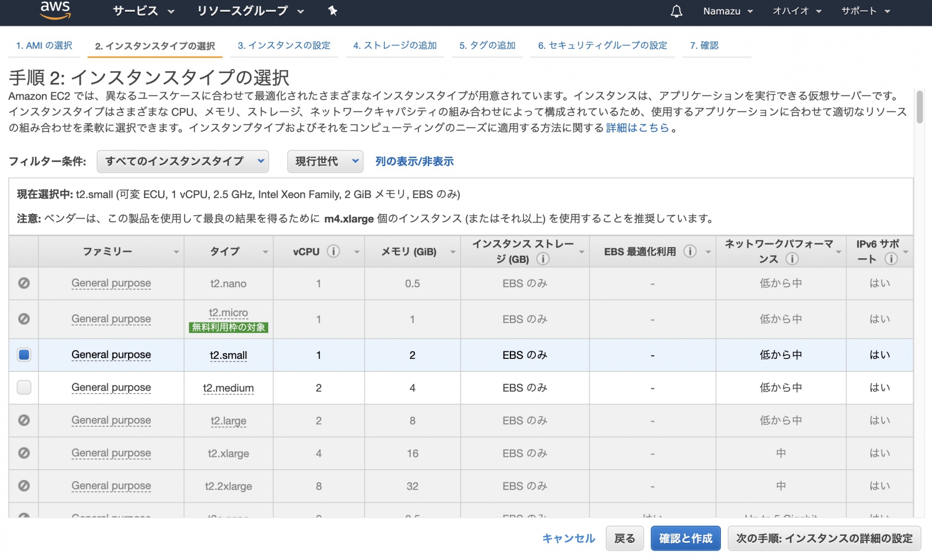Viewport: 932px width, 560px height.
Task: Click the IPv6 サポート info icon
Action: (891, 259)
